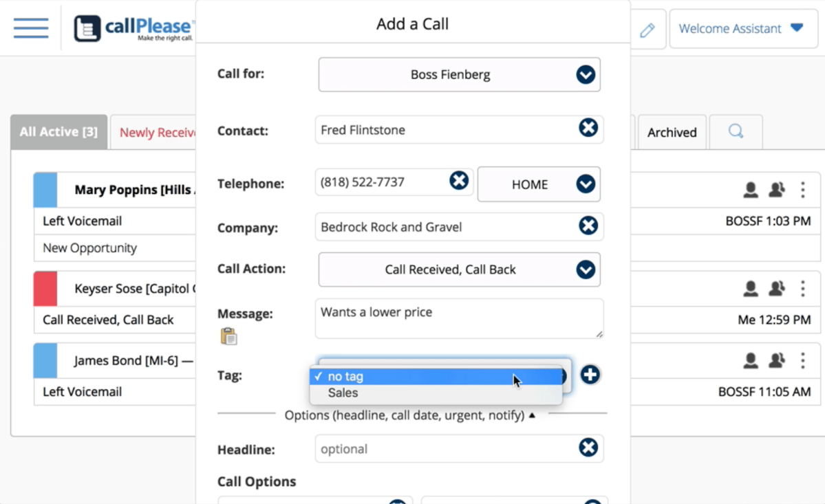825x504 pixels.
Task: Click the pencil edit icon
Action: point(647,29)
